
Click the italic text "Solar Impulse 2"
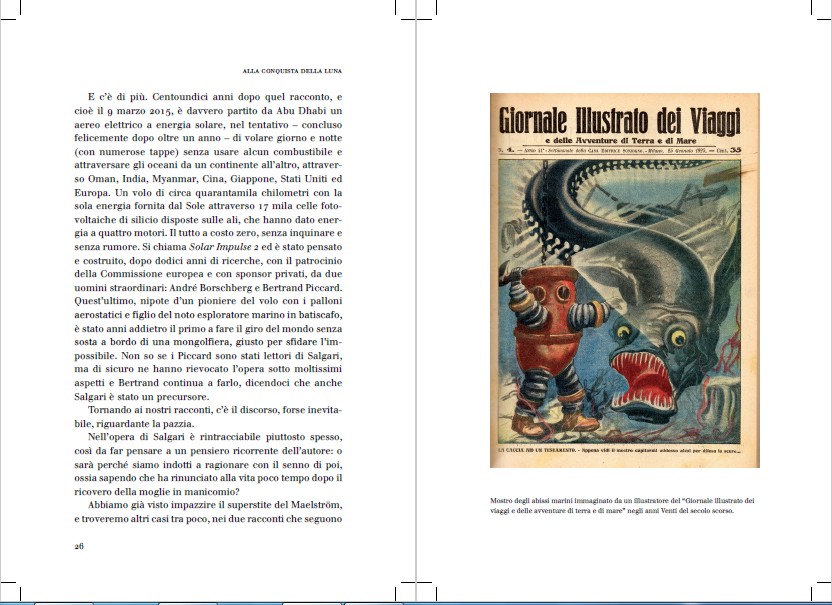pyautogui.click(x=224, y=243)
